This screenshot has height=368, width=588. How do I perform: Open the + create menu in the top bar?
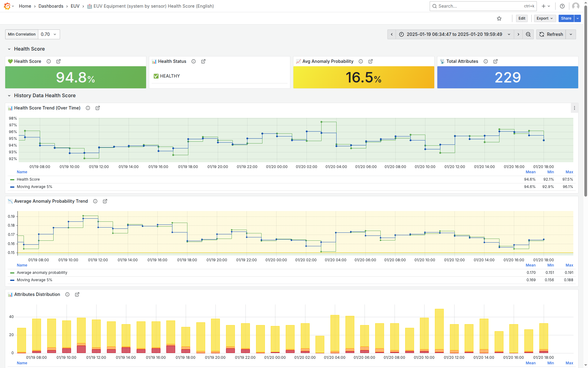pyautogui.click(x=545, y=6)
